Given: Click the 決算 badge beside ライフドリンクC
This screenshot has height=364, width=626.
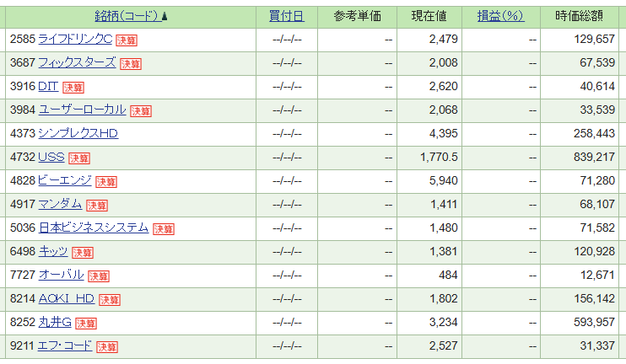Looking at the screenshot, I should (x=127, y=40).
